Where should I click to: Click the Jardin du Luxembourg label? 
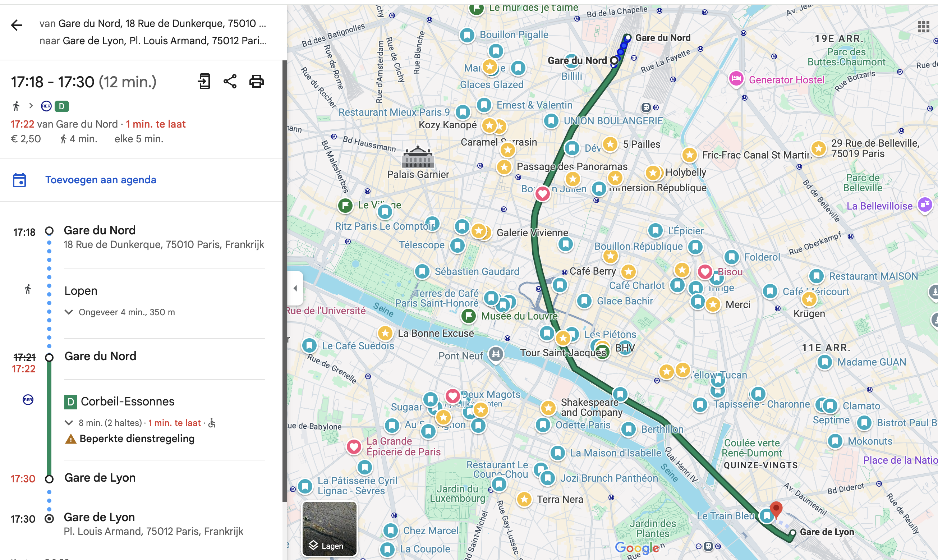tap(457, 494)
